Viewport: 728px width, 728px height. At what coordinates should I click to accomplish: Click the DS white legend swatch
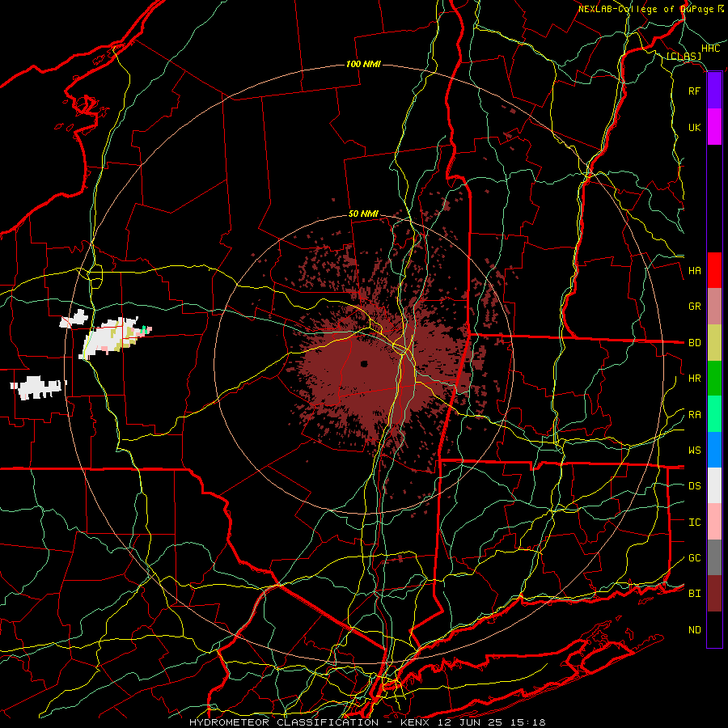pos(714,485)
